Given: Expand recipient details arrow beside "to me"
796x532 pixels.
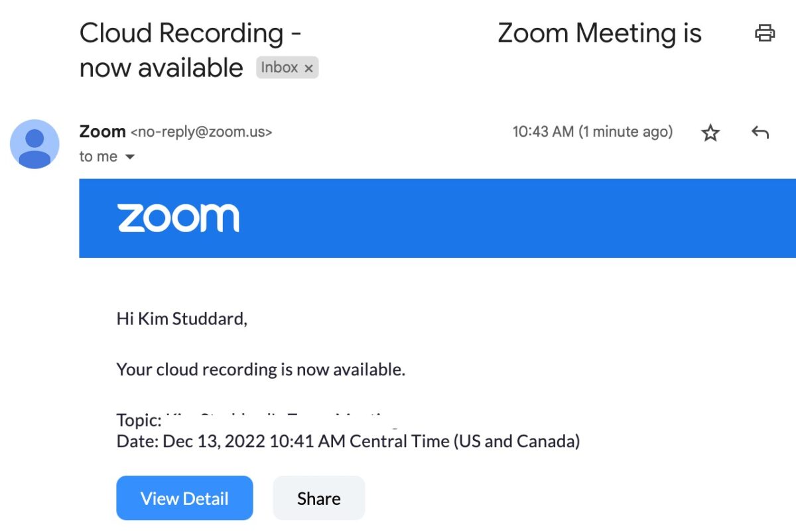Looking at the screenshot, I should point(130,157).
